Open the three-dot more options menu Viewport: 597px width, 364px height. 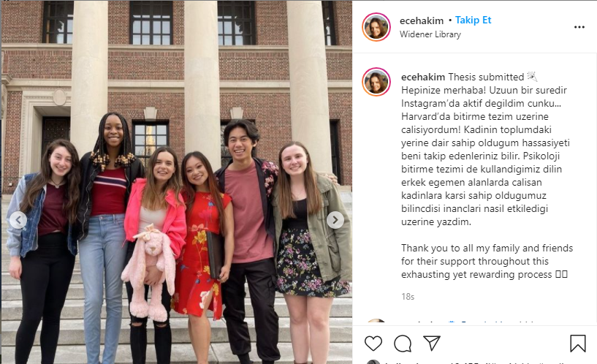click(x=579, y=27)
